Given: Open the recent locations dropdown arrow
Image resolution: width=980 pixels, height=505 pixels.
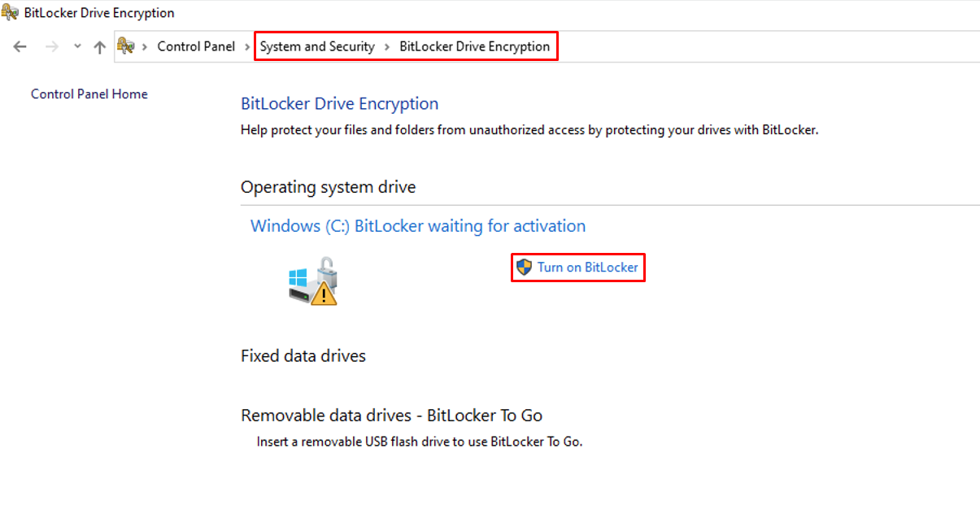Looking at the screenshot, I should coord(77,46).
